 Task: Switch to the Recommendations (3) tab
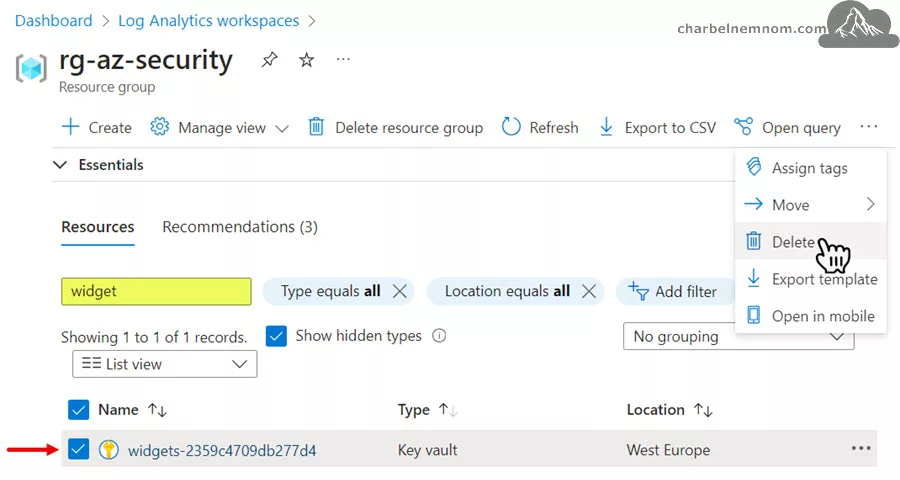(x=240, y=227)
